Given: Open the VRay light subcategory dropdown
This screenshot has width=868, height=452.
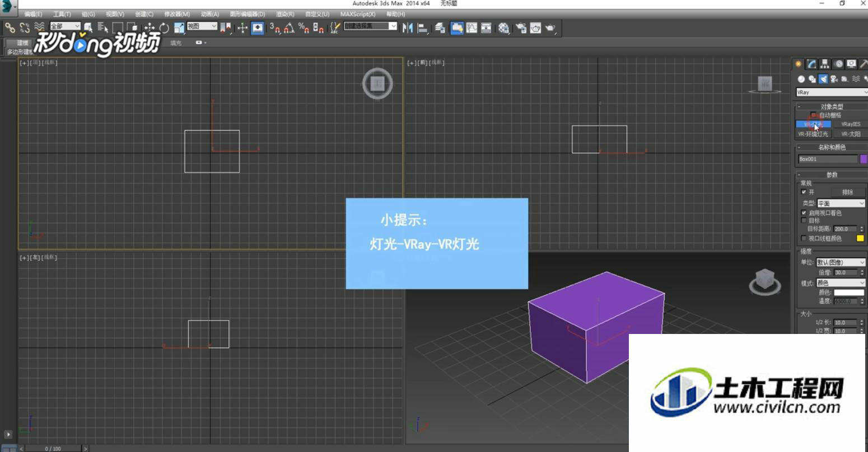Looking at the screenshot, I should point(832,92).
